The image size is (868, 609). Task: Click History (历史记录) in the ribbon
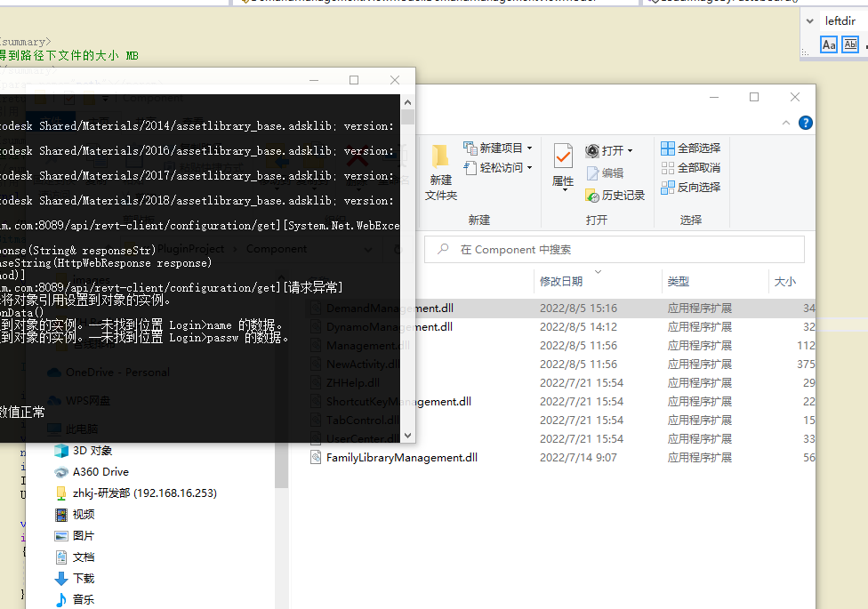pyautogui.click(x=615, y=195)
